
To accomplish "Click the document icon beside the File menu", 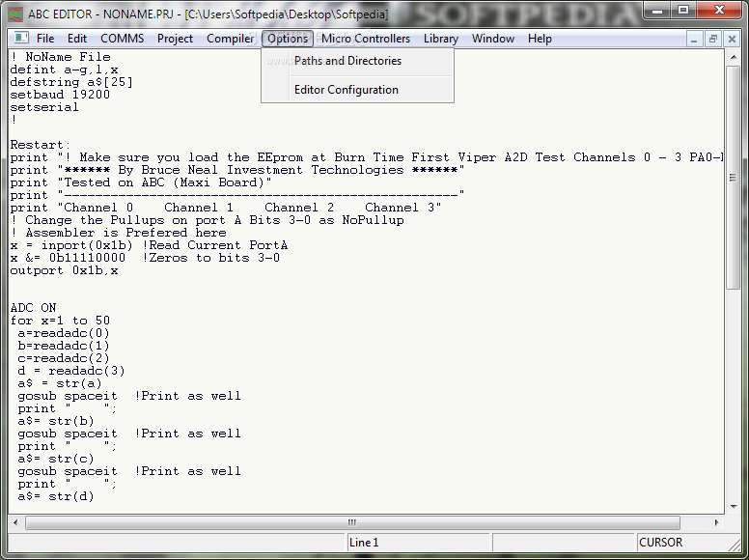I will (x=21, y=38).
